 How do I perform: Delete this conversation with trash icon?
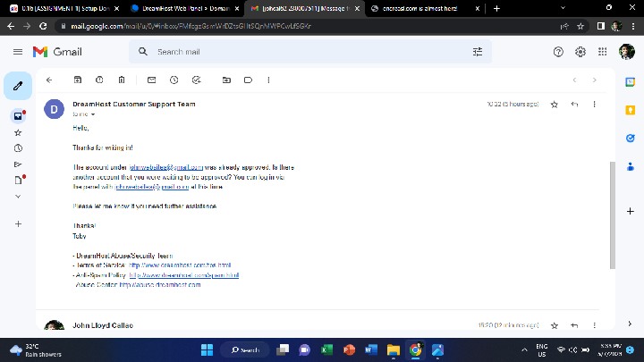click(122, 80)
